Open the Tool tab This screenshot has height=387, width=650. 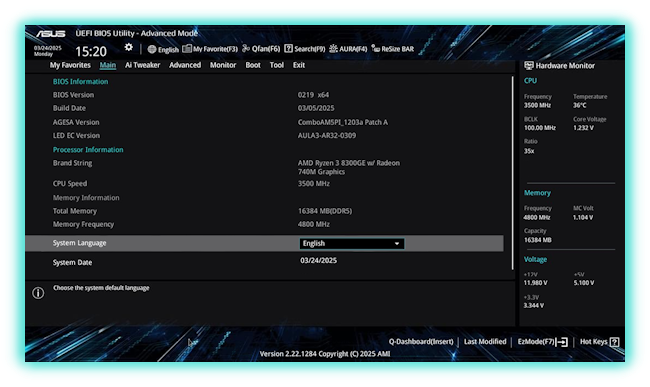[x=277, y=65]
